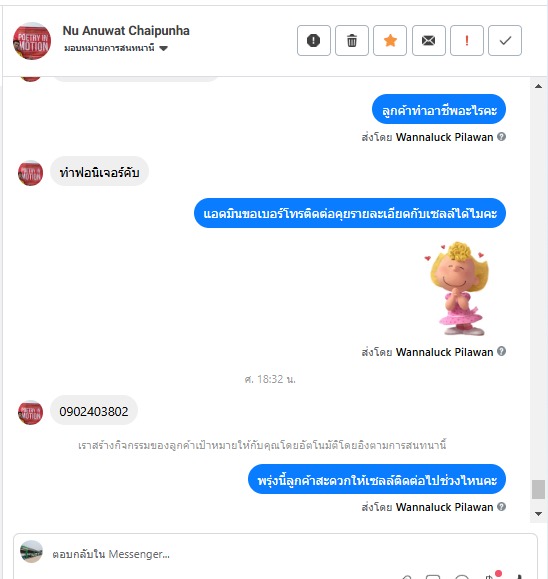Mark conversation unread with envelope icon
Screen dimensions: 548x579
click(428, 40)
